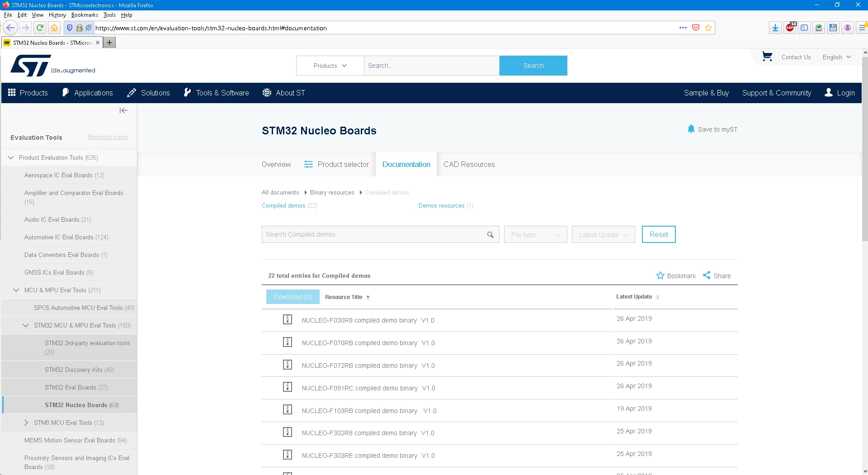
Task: Go to the browser home page
Action: click(x=54, y=28)
